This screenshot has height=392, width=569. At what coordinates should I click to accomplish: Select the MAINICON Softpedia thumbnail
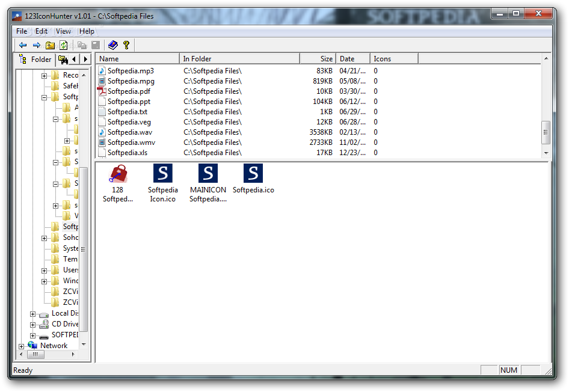pyautogui.click(x=208, y=173)
